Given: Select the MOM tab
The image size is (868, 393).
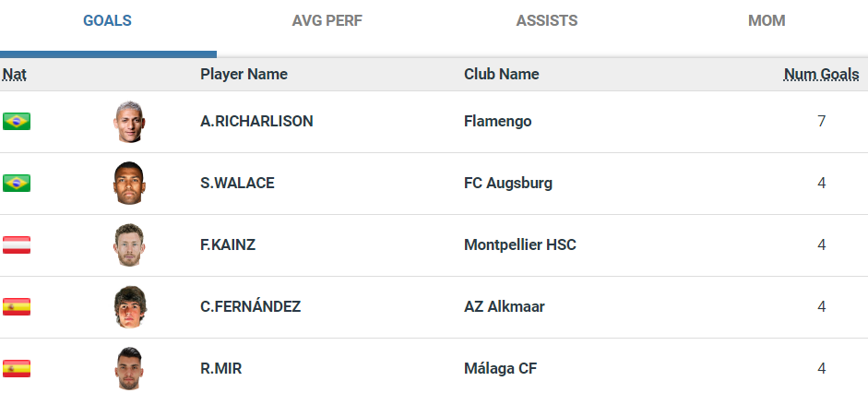Looking at the screenshot, I should coord(767,20).
